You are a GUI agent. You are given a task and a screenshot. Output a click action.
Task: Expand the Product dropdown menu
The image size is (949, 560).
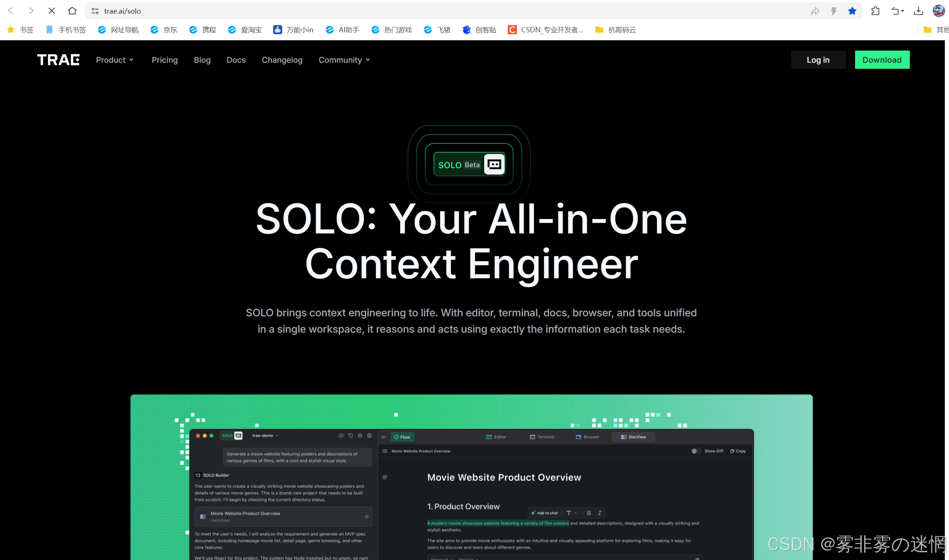114,60
